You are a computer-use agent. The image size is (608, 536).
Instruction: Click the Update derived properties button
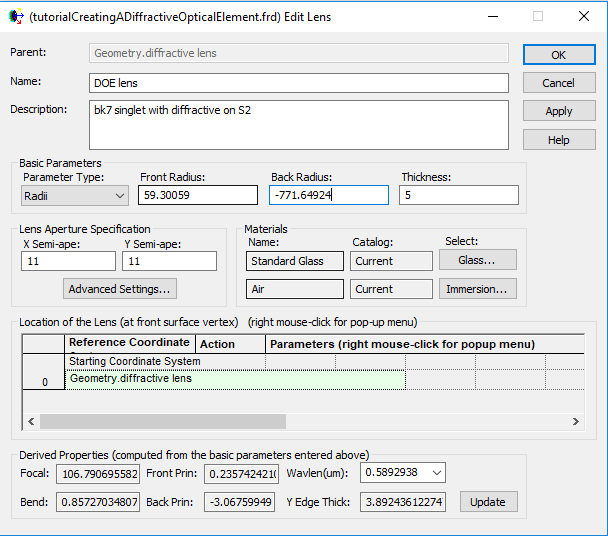[x=488, y=501]
